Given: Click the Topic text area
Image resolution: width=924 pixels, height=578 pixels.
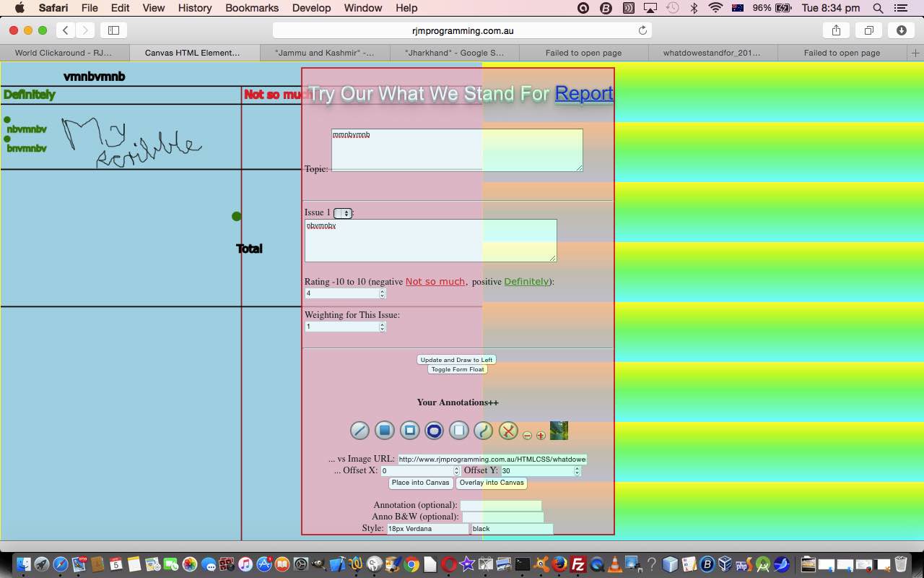Looking at the screenshot, I should coord(457,150).
